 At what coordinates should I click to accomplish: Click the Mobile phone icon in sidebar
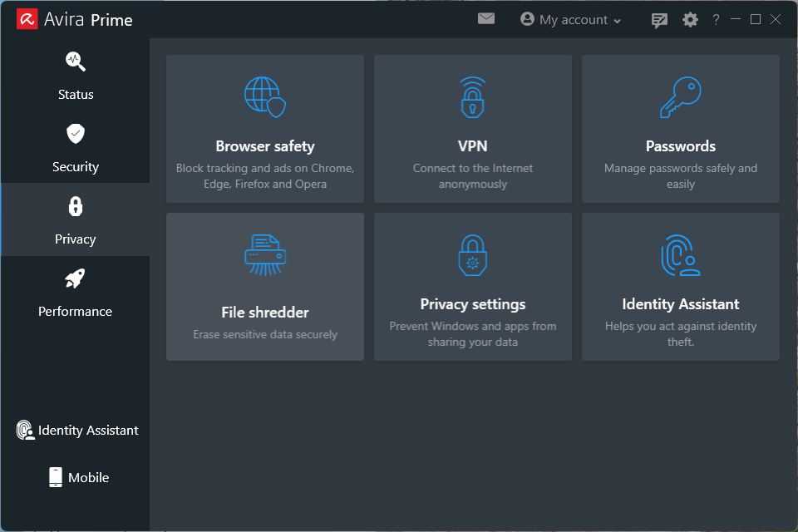coord(56,477)
